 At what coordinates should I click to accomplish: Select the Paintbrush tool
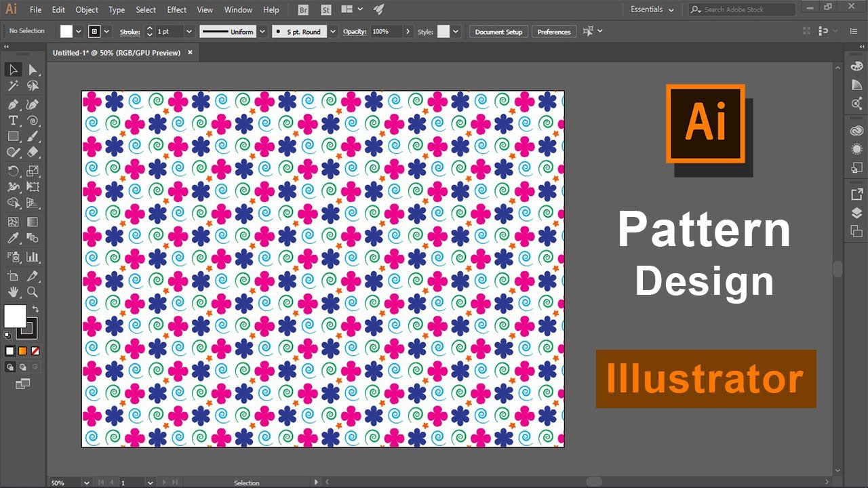click(x=33, y=136)
